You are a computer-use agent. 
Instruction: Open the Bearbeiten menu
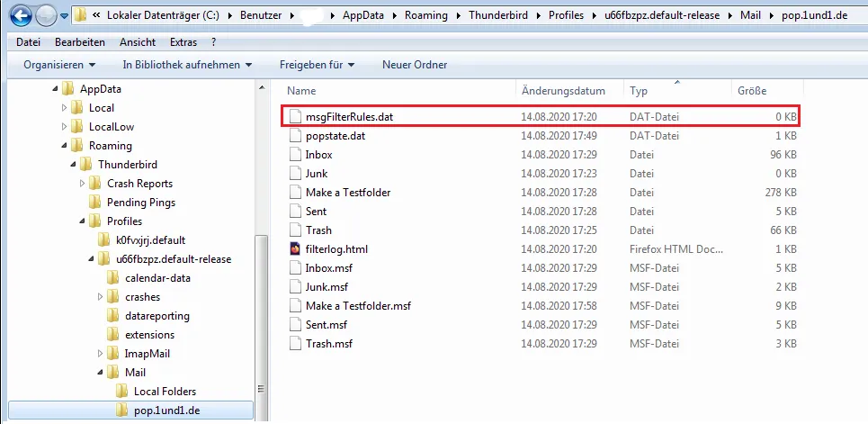80,42
